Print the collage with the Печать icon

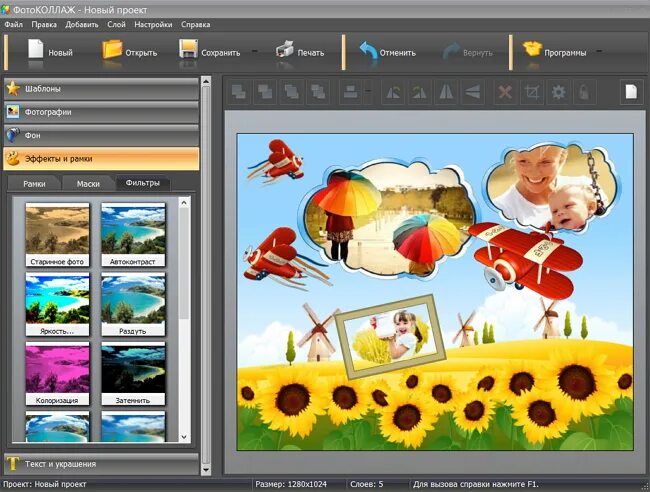(x=285, y=50)
